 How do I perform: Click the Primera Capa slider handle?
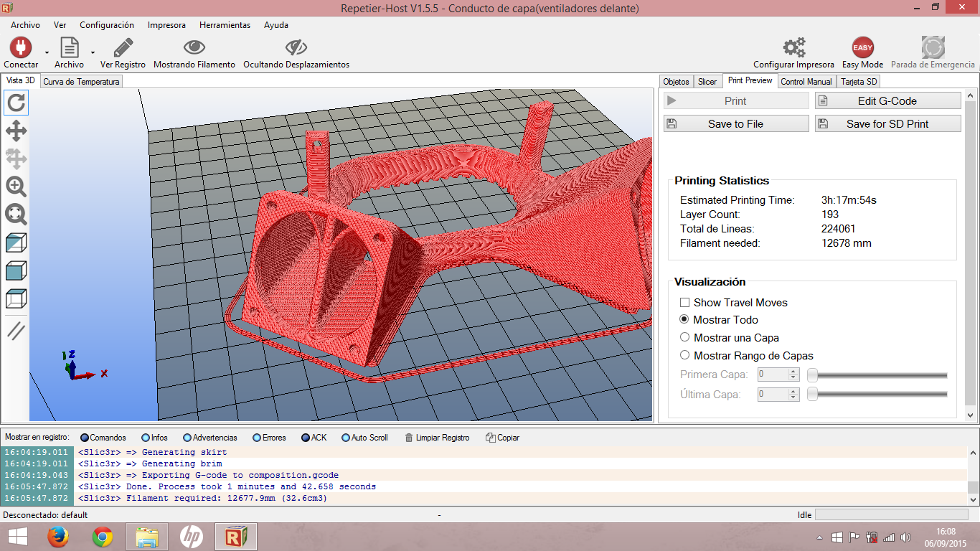coord(812,375)
